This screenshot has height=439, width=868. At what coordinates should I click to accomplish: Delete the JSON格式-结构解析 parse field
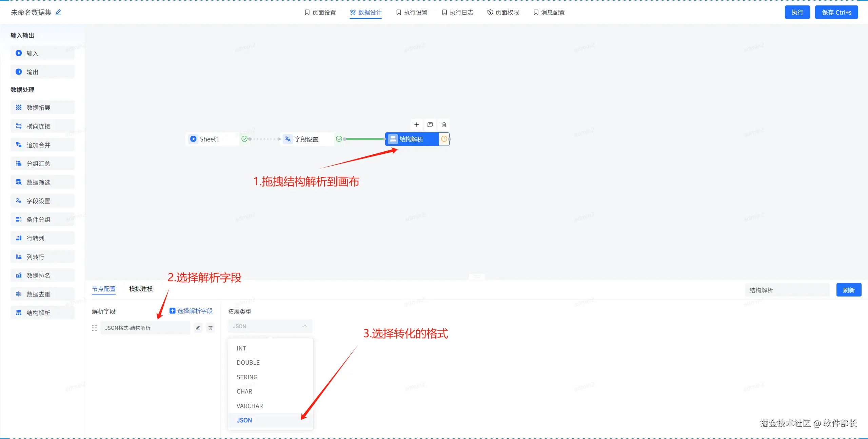click(x=210, y=328)
